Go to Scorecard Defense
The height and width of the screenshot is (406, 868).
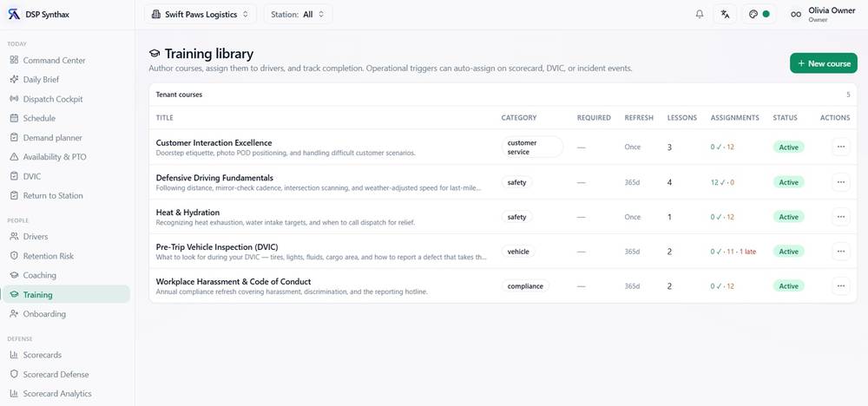tap(67, 374)
